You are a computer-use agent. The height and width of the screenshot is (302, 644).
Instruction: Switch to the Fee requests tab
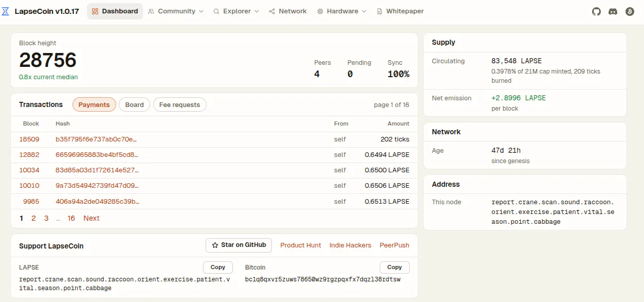[179, 104]
